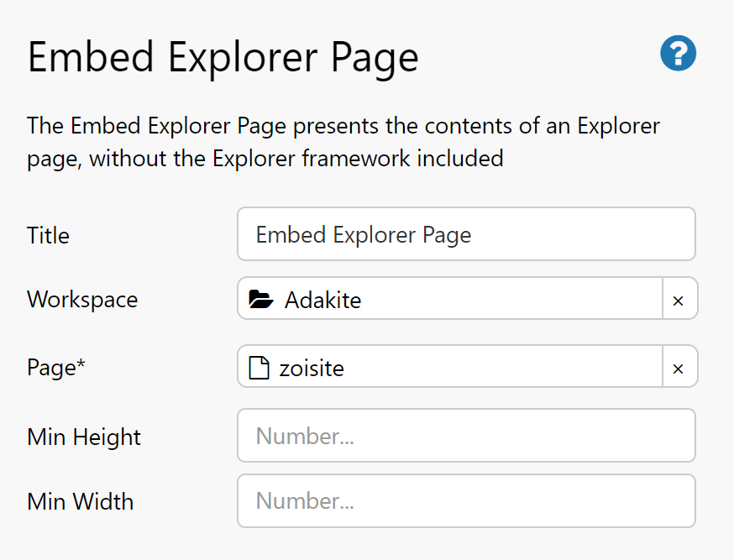Screen dimensions: 734x560
Task: Click into the Min Height number field
Action: click(466, 436)
